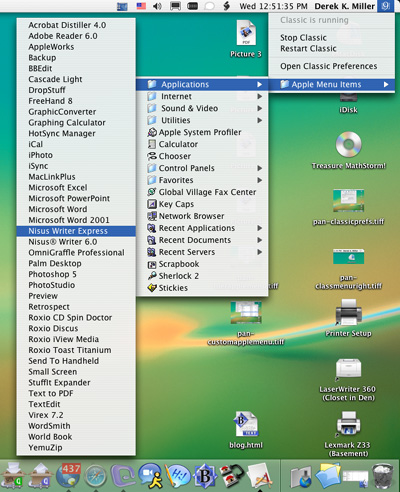Expand Recent Documents submenu
The width and height of the screenshot is (400, 492).
pos(202,240)
